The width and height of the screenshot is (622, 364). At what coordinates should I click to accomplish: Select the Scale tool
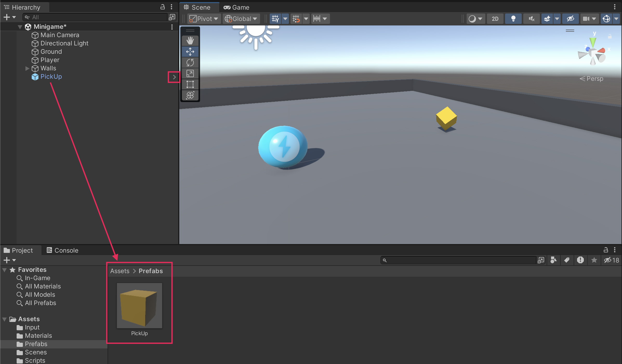tap(190, 73)
